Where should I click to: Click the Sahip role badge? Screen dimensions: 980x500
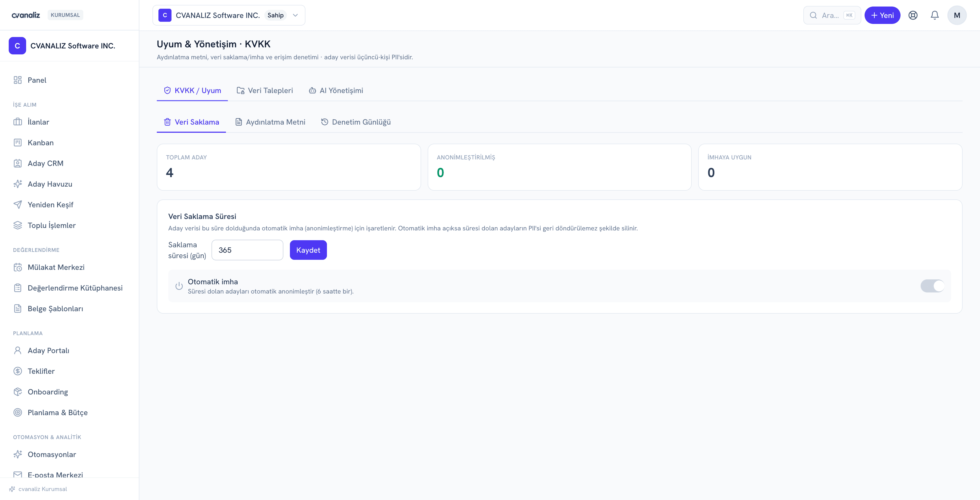click(275, 15)
